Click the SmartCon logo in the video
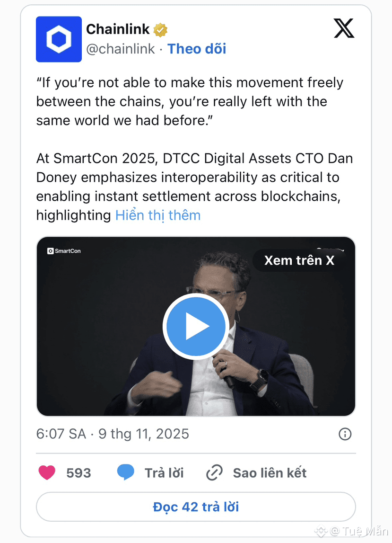Viewport: 392px width, 543px height. (x=64, y=251)
